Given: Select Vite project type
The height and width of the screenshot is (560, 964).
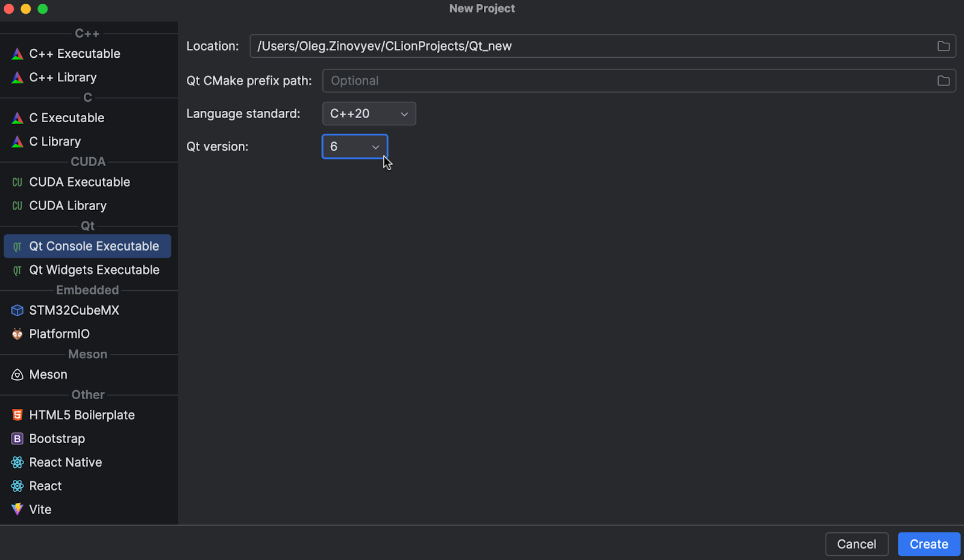Looking at the screenshot, I should (88, 509).
